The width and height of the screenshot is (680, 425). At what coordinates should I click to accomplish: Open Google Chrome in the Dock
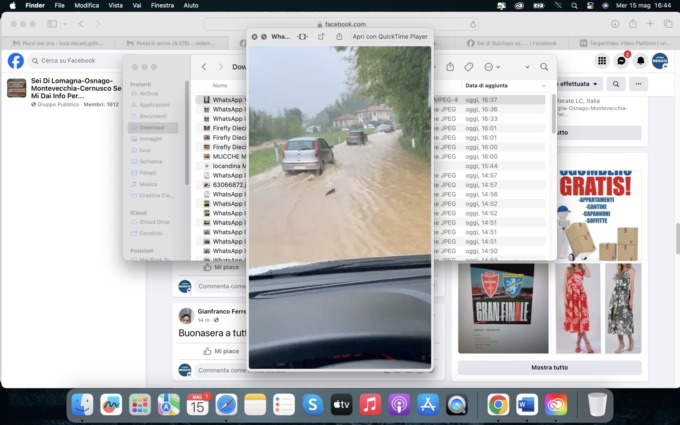tap(497, 404)
